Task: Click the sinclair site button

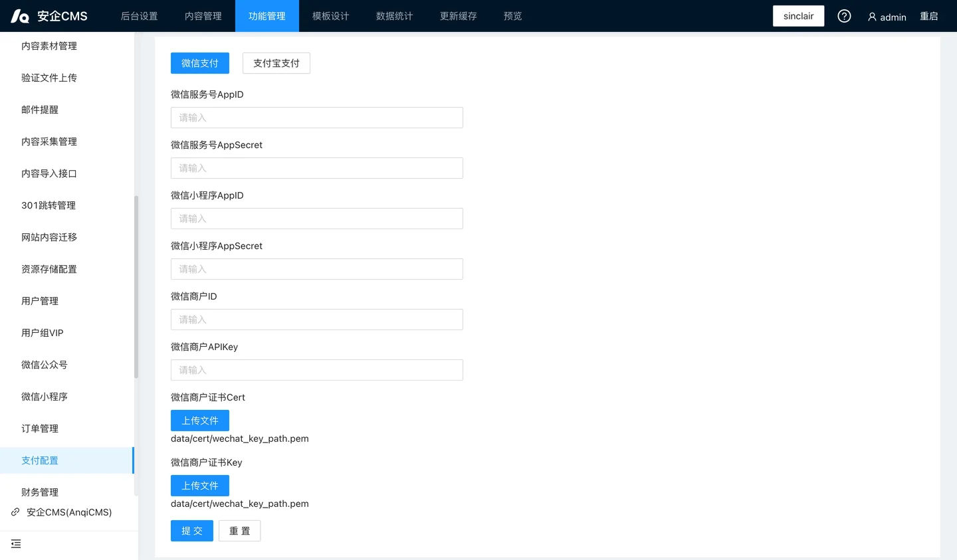Action: click(799, 16)
